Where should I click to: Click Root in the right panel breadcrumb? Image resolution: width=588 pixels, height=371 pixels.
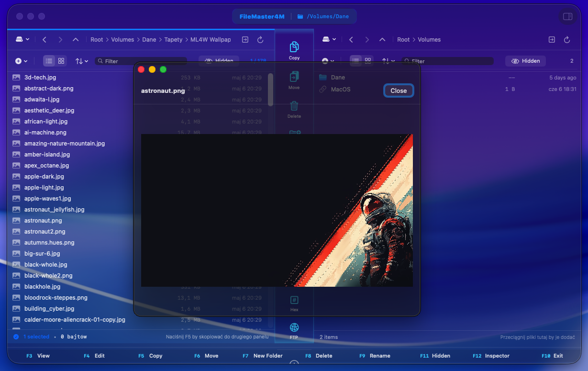click(x=404, y=40)
